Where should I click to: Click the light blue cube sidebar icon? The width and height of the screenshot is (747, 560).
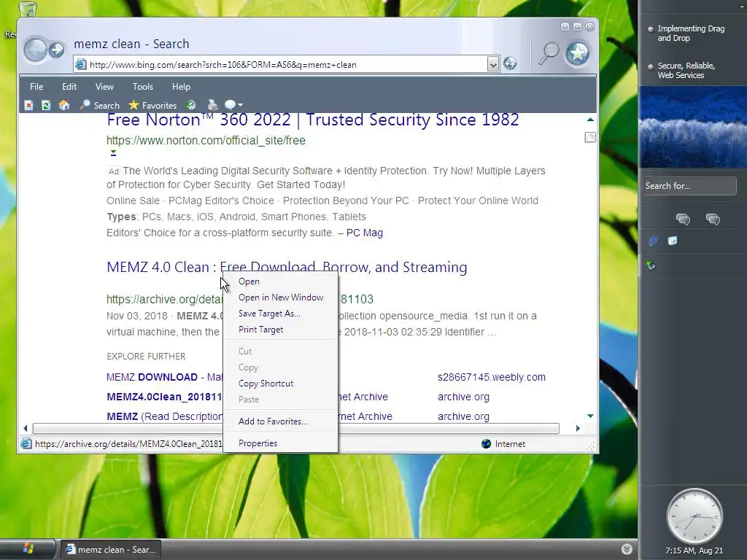672,241
